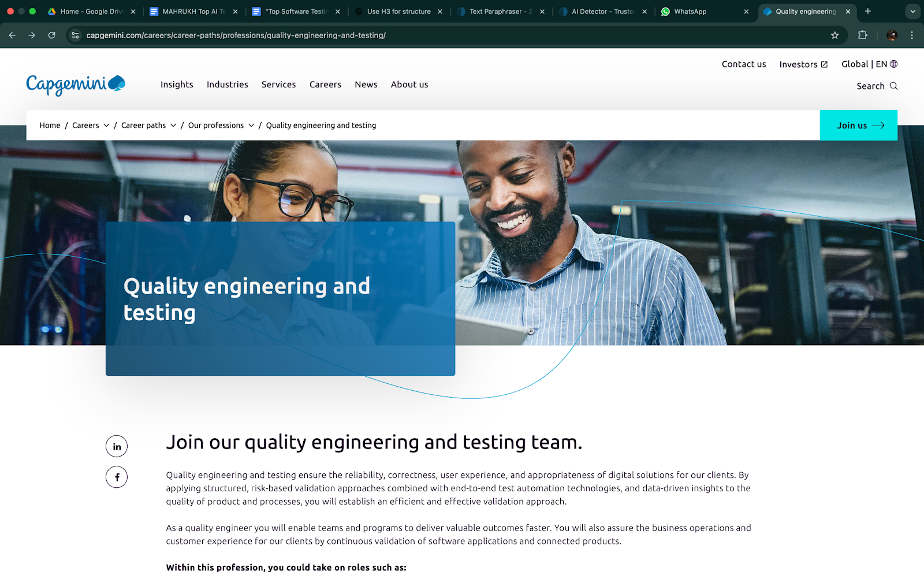Click the Join us button
Viewport: 924px width, 578px height.
[x=858, y=125]
